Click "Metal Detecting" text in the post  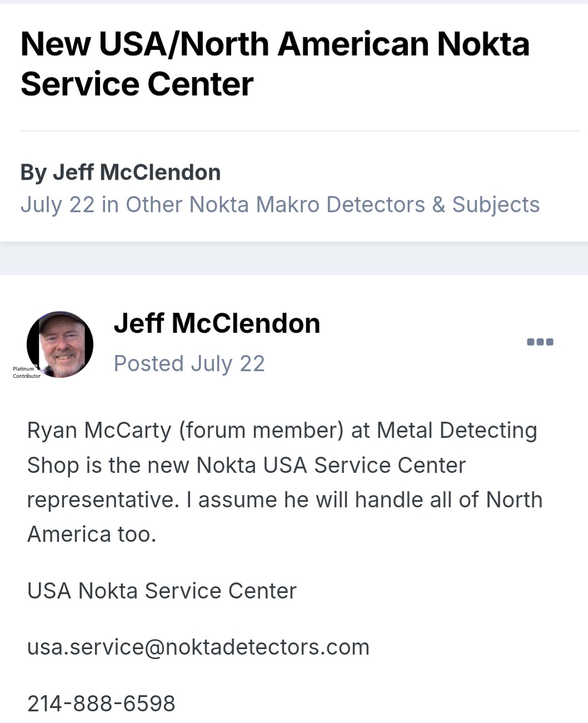coord(457,431)
